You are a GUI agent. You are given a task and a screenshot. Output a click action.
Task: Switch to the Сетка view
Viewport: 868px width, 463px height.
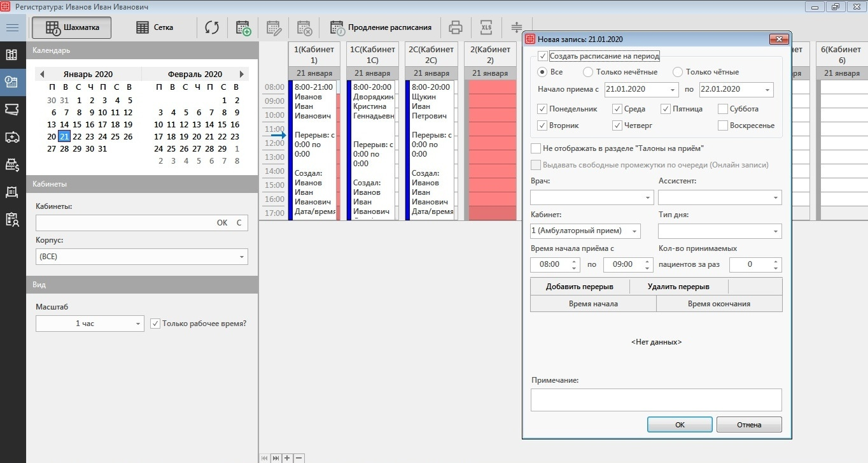click(x=155, y=27)
